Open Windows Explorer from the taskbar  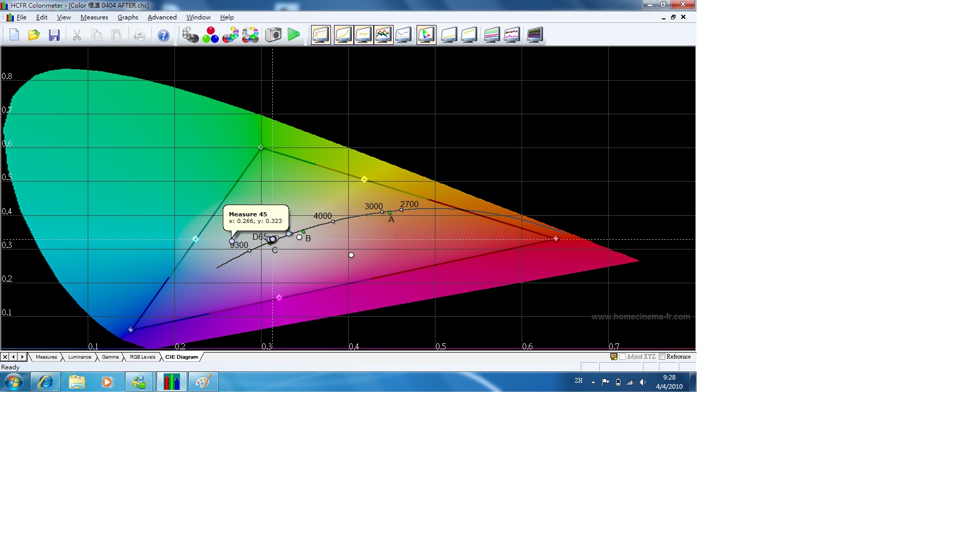77,382
